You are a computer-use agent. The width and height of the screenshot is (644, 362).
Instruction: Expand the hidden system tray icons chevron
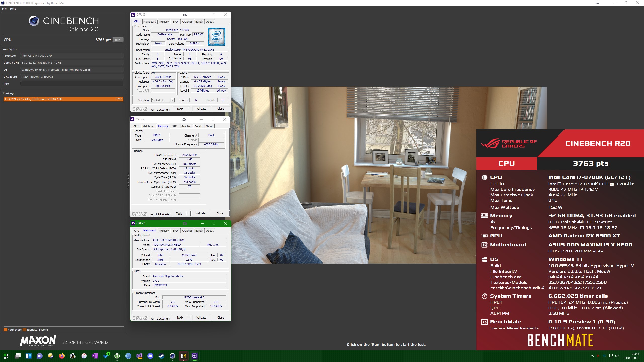[x=592, y=356]
